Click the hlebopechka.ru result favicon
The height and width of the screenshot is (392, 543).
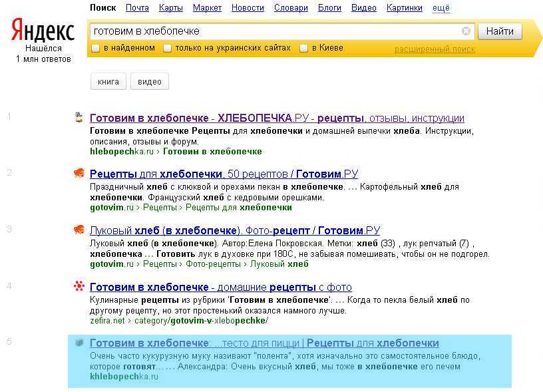(79, 117)
